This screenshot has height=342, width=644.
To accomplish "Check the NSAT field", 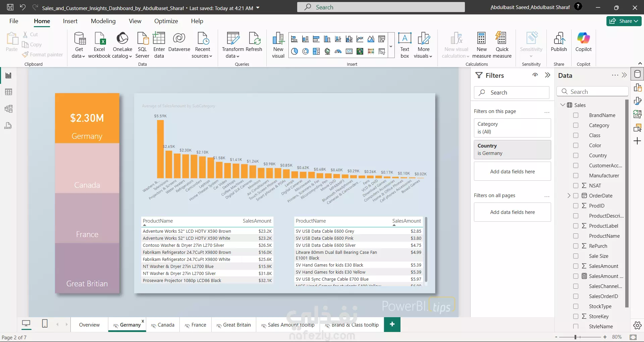I will pyautogui.click(x=576, y=186).
